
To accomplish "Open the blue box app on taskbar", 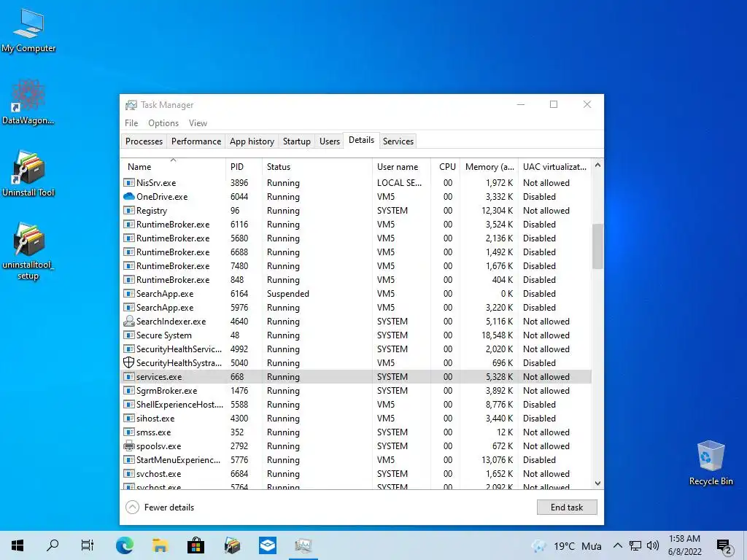I will [x=267, y=545].
